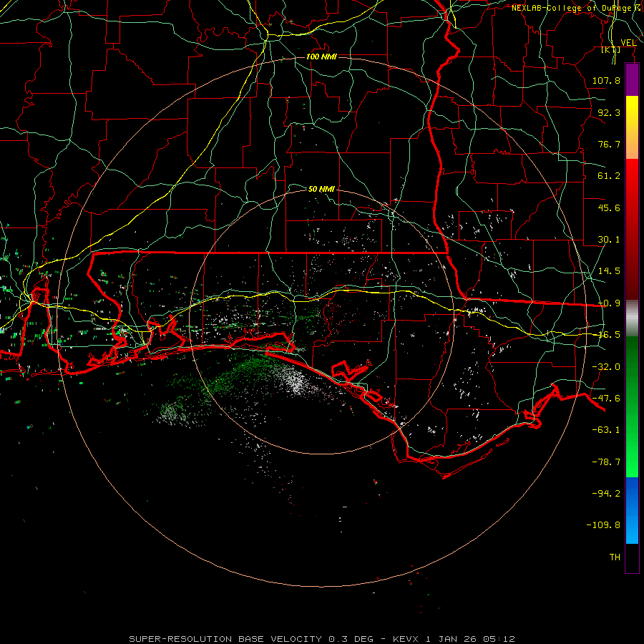Click the purple band of velocity scale
Image resolution: width=644 pixels, height=644 pixels.
pos(632,79)
